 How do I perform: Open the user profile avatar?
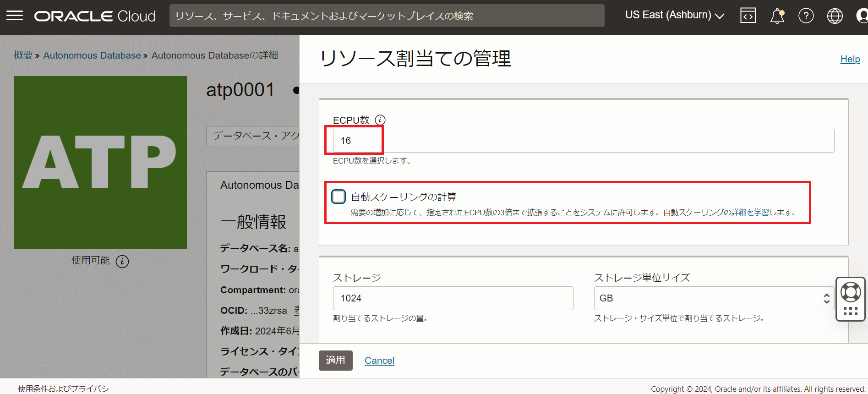[862, 16]
